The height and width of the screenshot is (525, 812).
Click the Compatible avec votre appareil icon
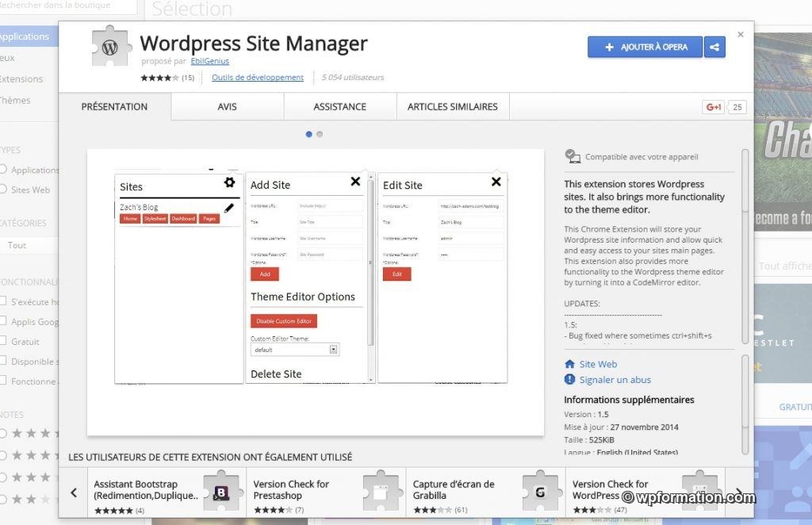click(573, 156)
